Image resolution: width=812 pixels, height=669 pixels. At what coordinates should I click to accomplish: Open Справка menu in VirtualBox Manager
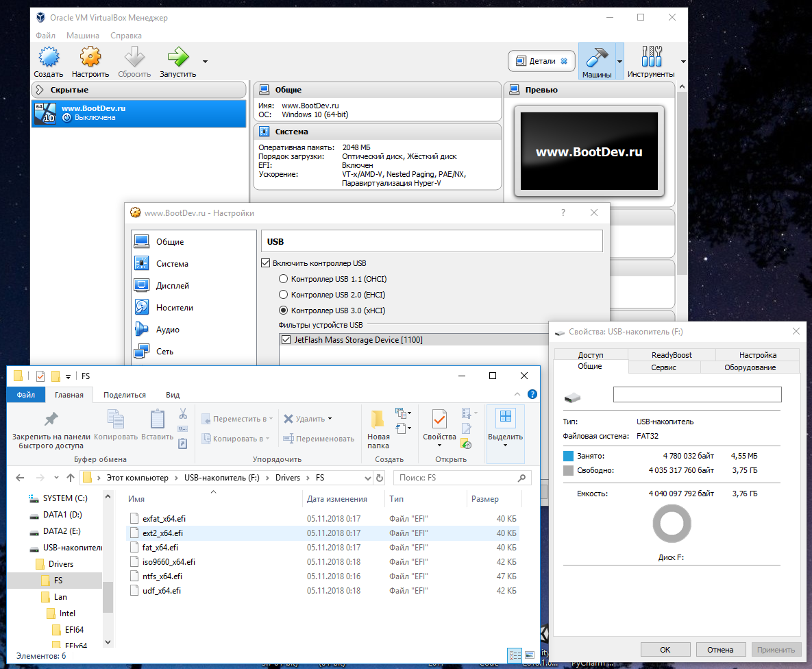[x=126, y=36]
